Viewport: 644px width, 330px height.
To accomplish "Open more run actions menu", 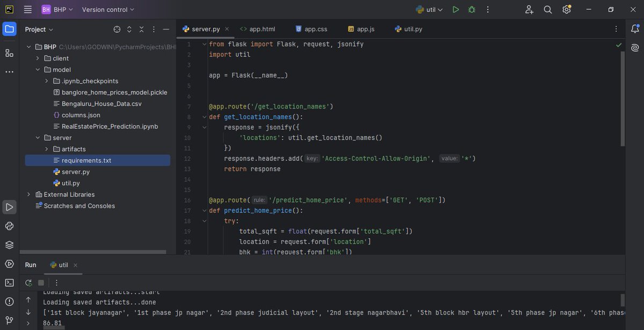I will 487,10.
